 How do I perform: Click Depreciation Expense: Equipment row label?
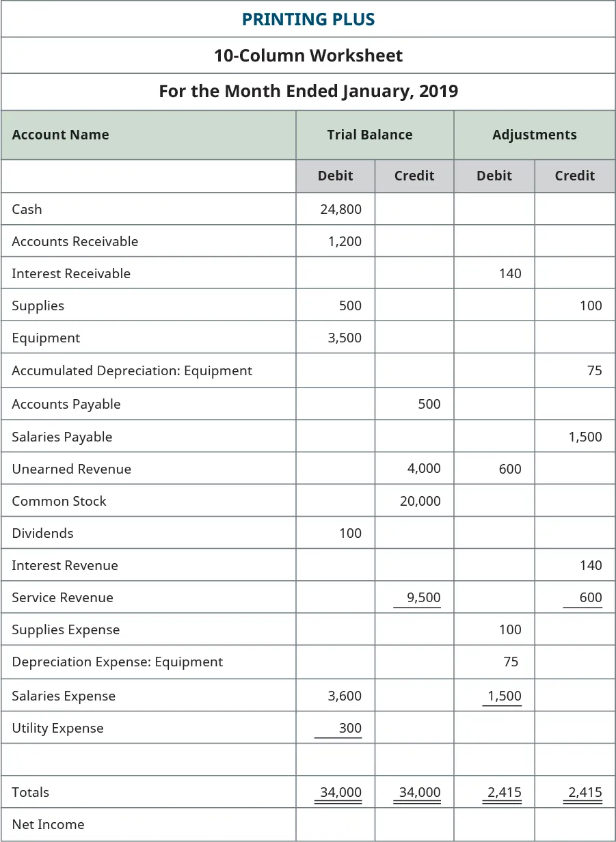(x=118, y=662)
